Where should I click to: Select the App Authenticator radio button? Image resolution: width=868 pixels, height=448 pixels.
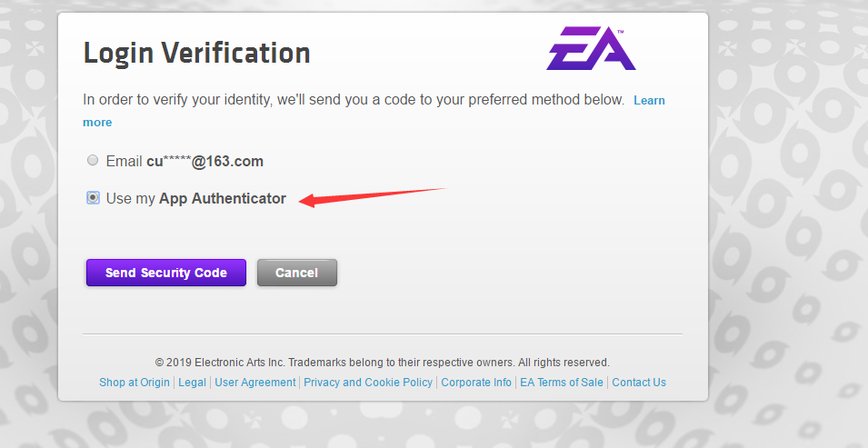pyautogui.click(x=93, y=198)
